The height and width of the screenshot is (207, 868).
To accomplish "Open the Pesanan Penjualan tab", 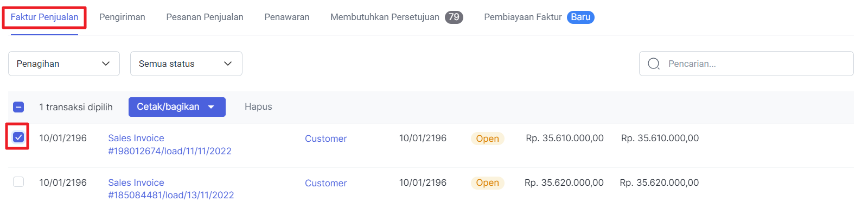I will tap(205, 17).
